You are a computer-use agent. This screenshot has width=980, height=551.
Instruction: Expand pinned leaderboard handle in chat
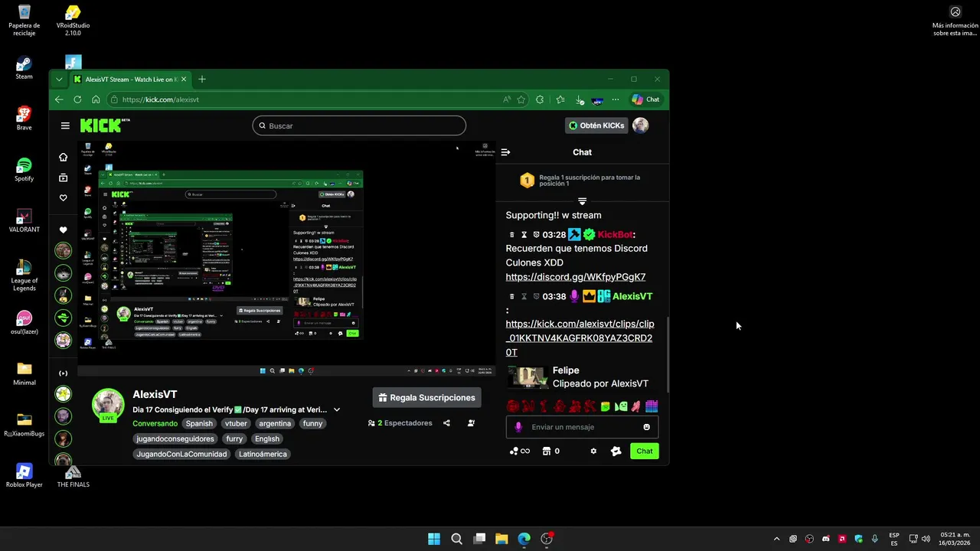582,201
